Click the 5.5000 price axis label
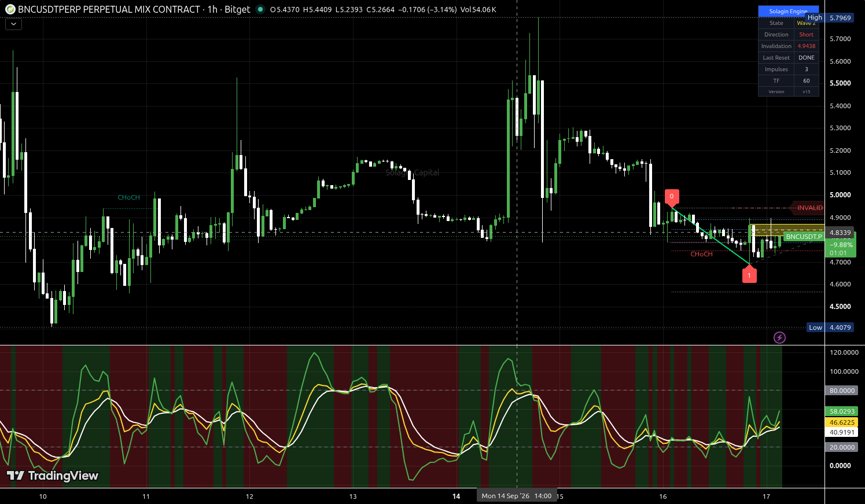 [x=840, y=83]
